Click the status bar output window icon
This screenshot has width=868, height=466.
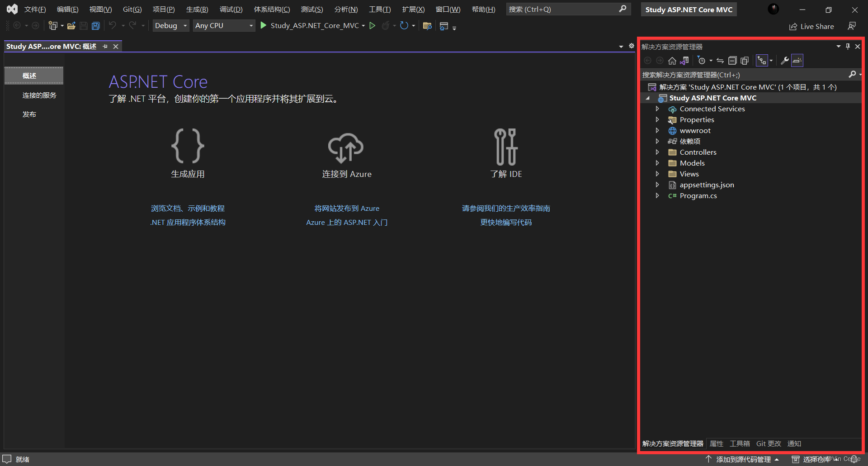pos(7,459)
